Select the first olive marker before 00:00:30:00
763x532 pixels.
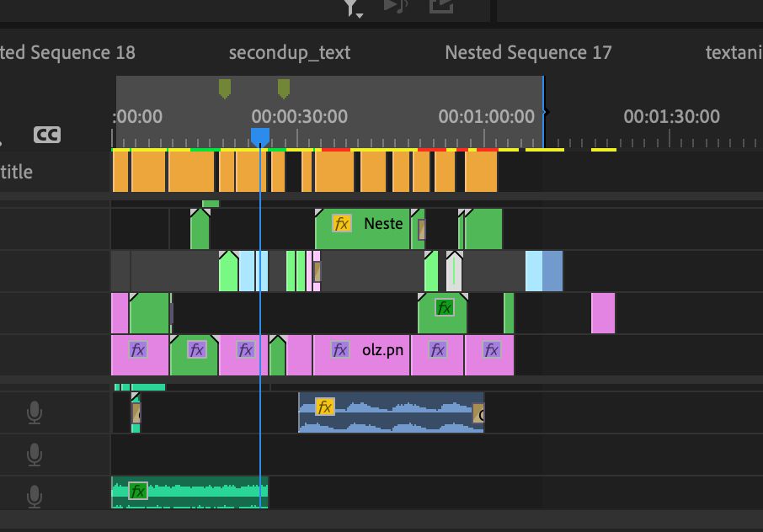click(225, 88)
